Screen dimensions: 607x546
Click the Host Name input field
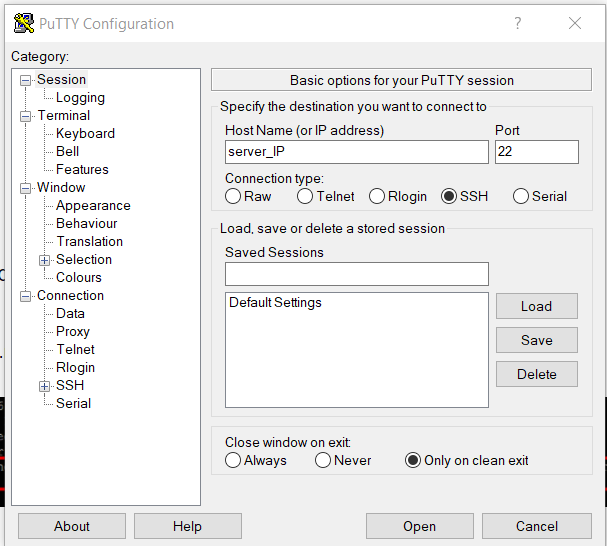[356, 152]
